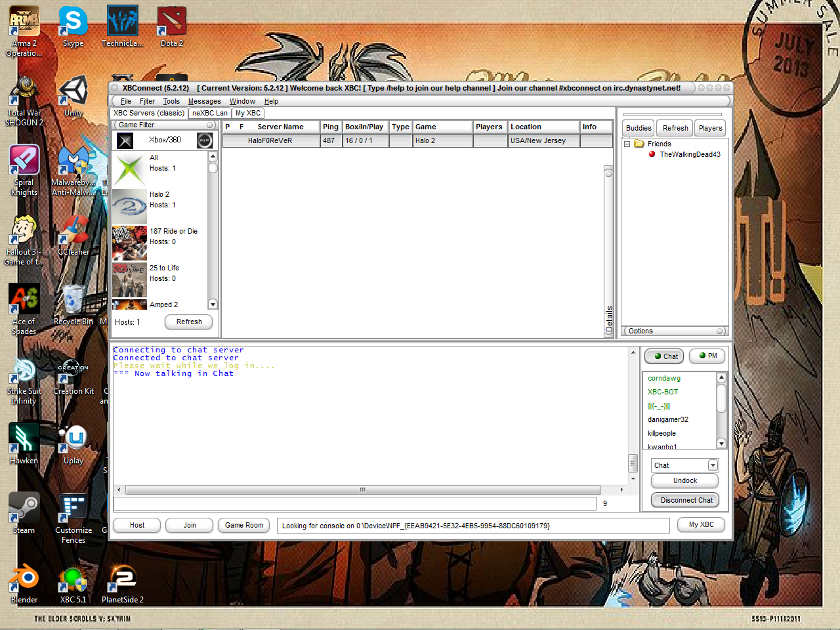Select the Xbox platform icon in Game Filter
Viewport: 840px width, 630px height.
tap(125, 140)
